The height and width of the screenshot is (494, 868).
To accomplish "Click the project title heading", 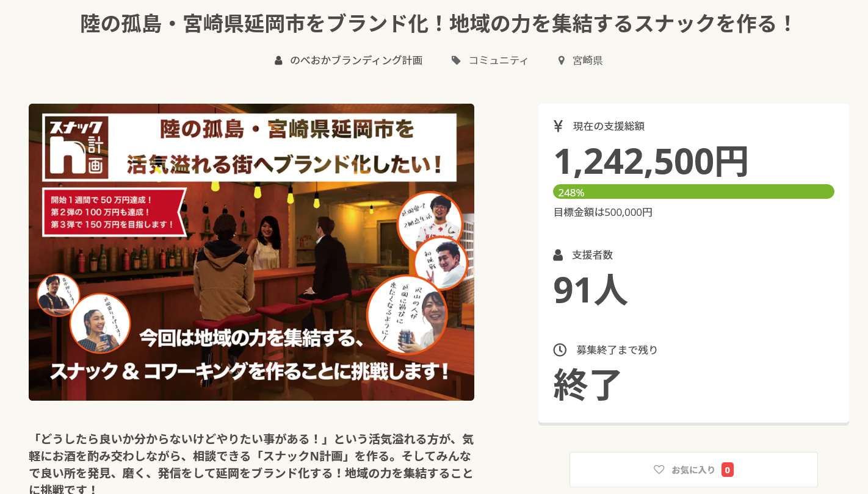I will point(438,24).
